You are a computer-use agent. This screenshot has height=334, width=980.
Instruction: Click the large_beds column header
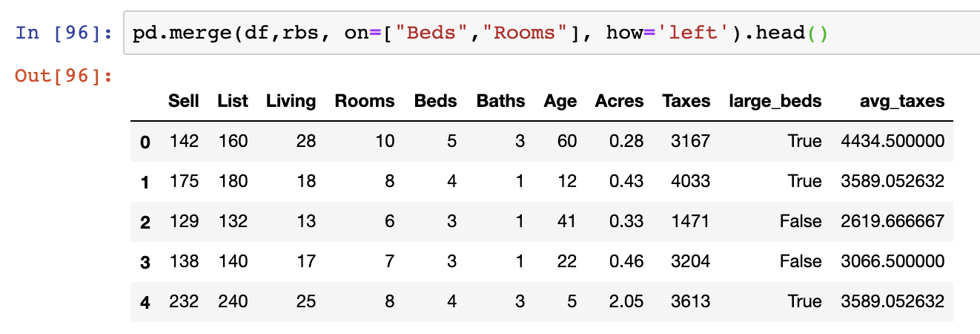coord(775,101)
